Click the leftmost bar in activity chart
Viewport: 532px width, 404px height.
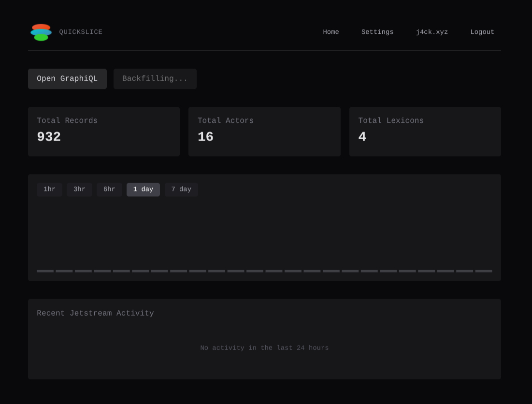tap(45, 271)
